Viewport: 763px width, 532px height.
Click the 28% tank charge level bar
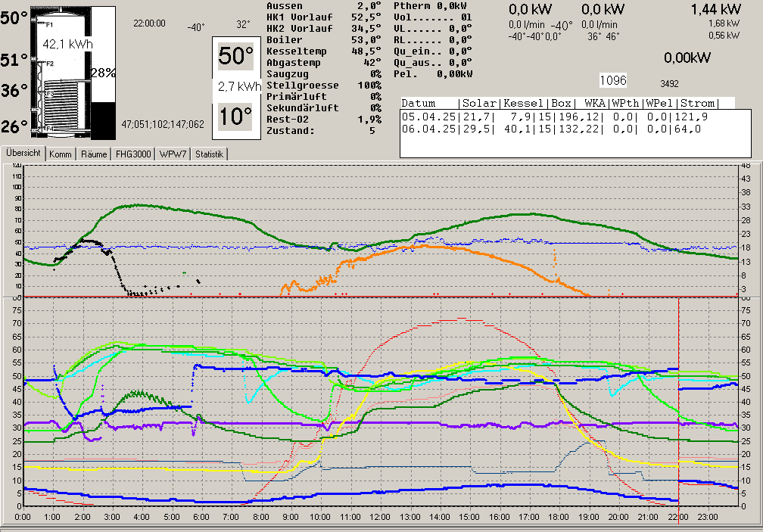pyautogui.click(x=102, y=73)
